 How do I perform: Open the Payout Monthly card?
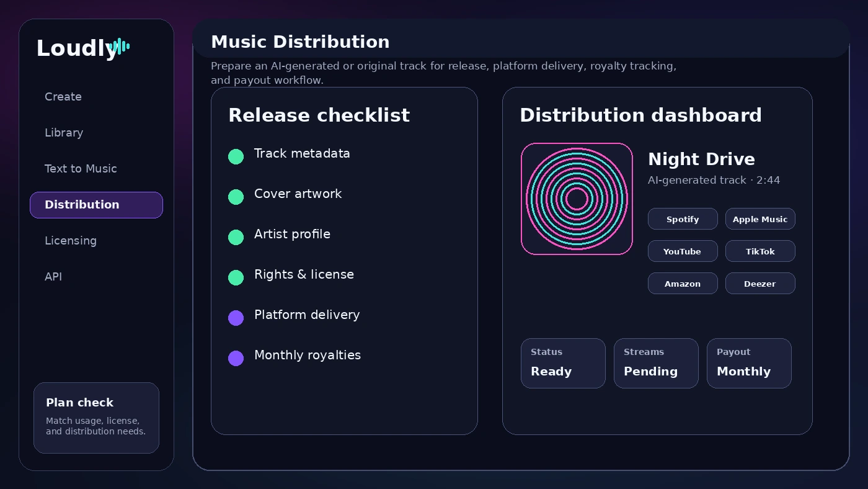[749, 363]
